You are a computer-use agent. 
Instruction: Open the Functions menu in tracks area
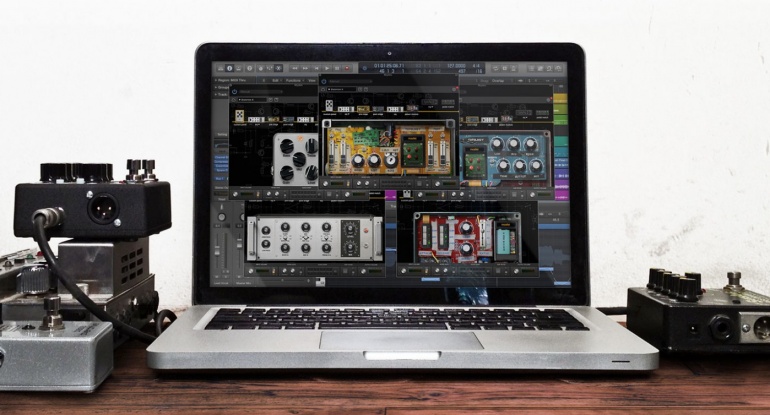pyautogui.click(x=294, y=81)
